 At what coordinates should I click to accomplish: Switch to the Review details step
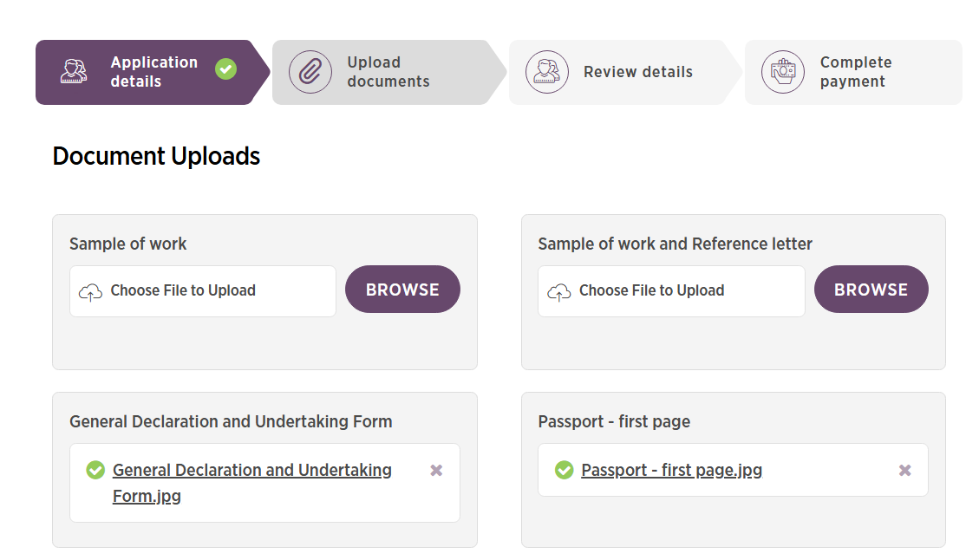637,72
